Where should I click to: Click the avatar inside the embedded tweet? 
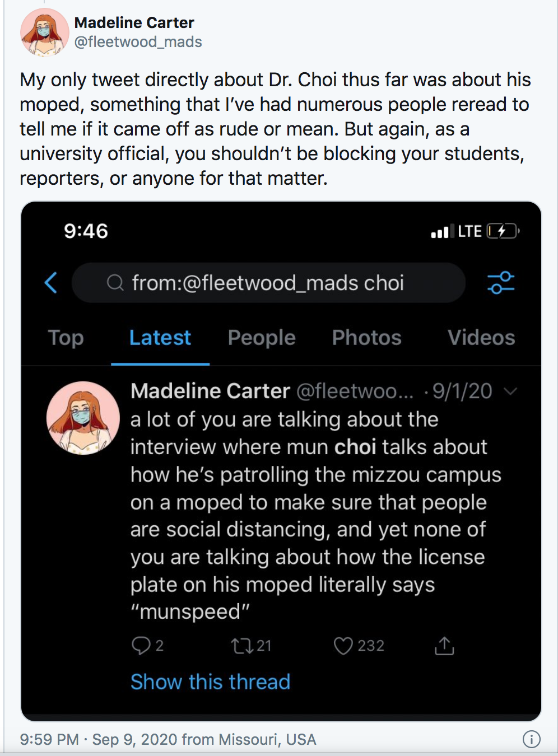coord(83,418)
